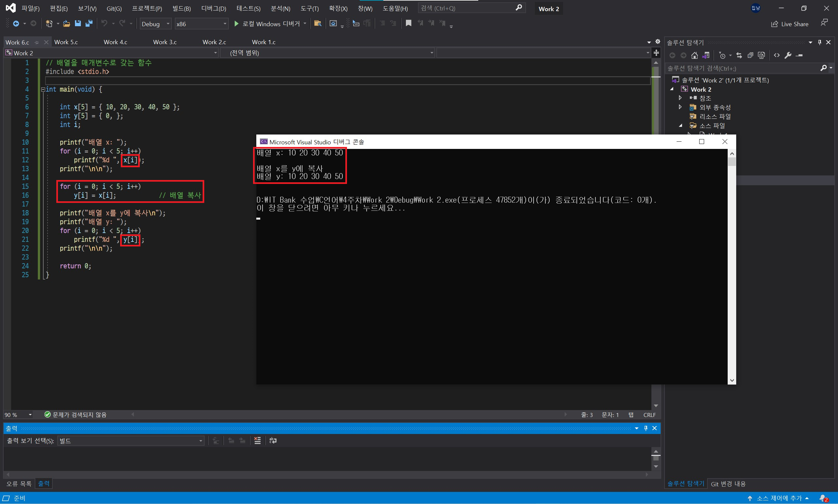The height and width of the screenshot is (504, 838).
Task: Click Solution Explorer Home icon
Action: pyautogui.click(x=694, y=55)
